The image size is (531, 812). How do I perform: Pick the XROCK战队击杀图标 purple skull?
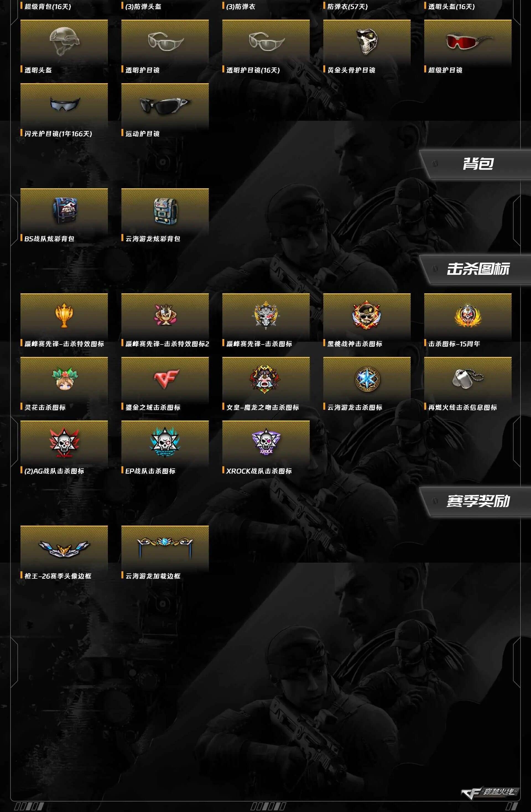click(266, 443)
